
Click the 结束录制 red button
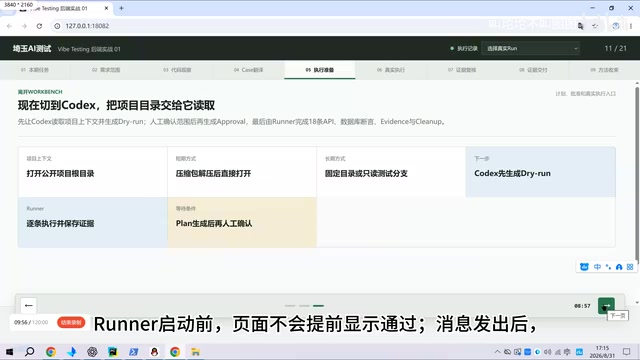(71, 322)
